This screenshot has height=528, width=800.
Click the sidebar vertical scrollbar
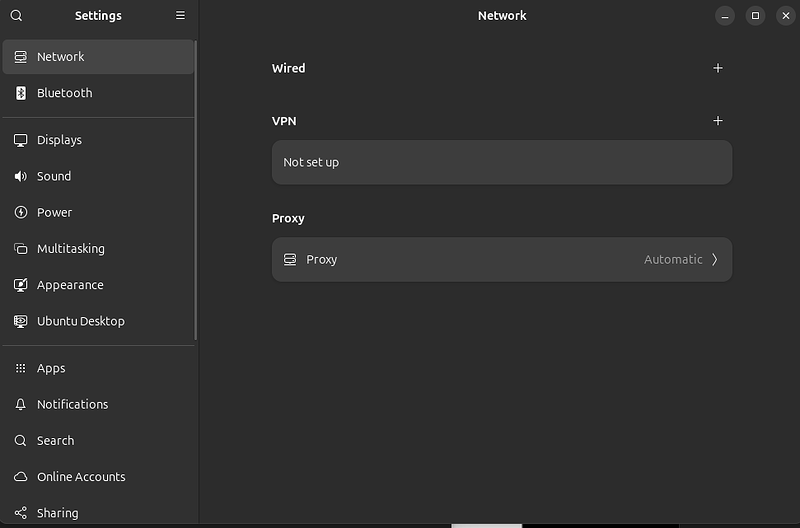click(x=195, y=190)
